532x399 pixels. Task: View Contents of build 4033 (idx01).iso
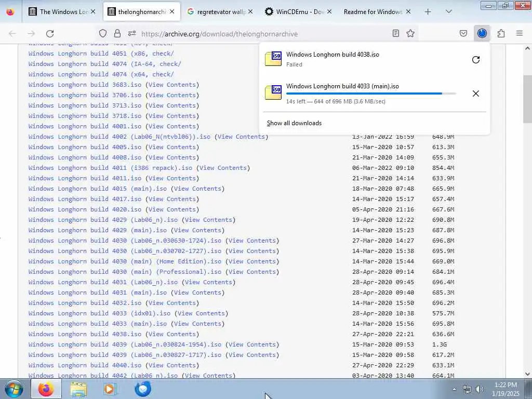pyautogui.click(x=201, y=313)
